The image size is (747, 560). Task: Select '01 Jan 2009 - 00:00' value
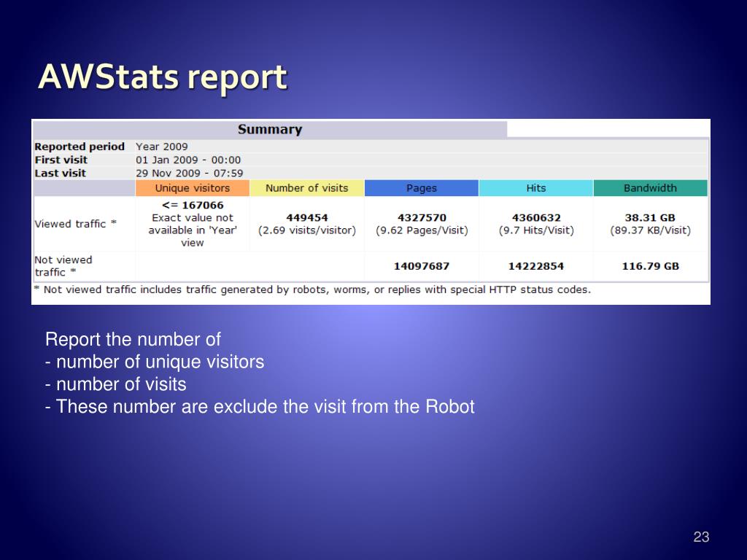188,160
